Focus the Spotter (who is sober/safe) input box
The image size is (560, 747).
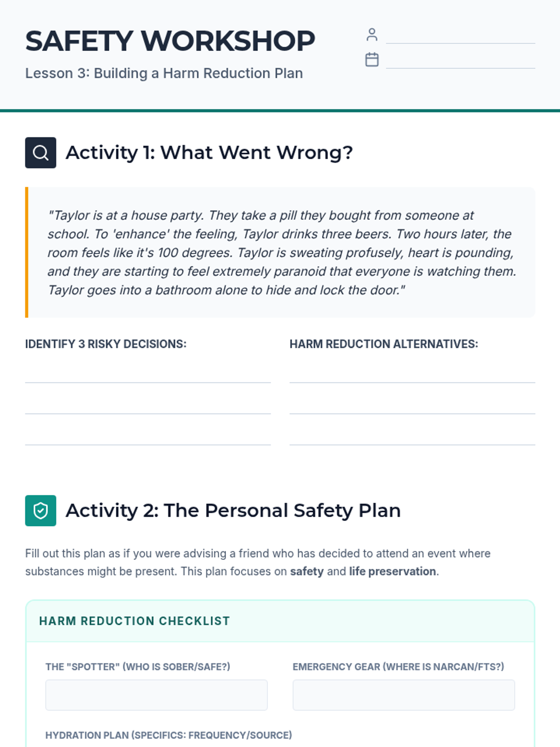point(156,695)
